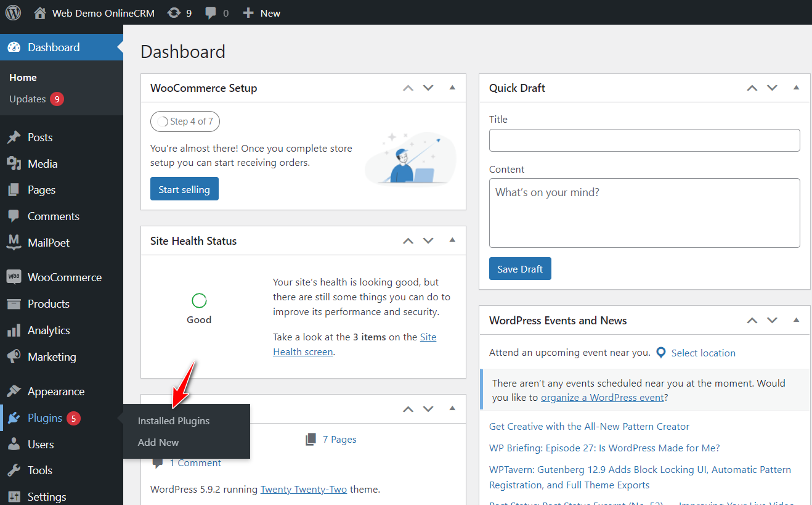
Task: Collapse the WooCommerce Setup panel
Action: (452, 88)
